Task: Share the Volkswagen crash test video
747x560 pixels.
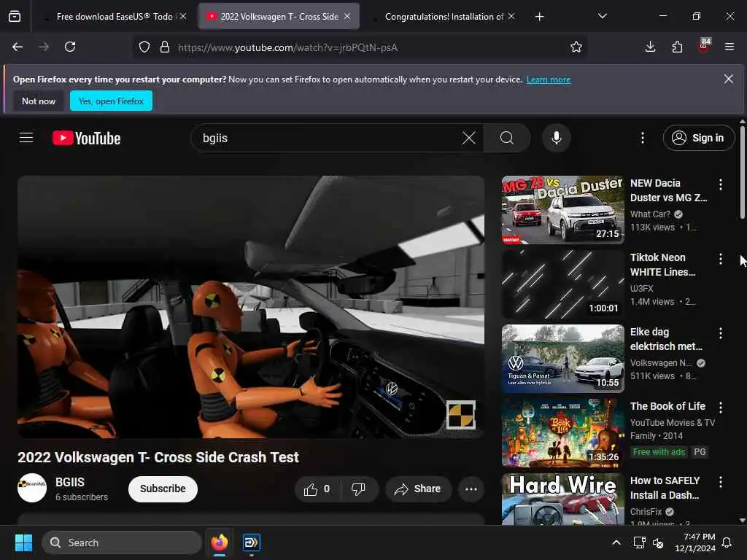Action: [418, 489]
